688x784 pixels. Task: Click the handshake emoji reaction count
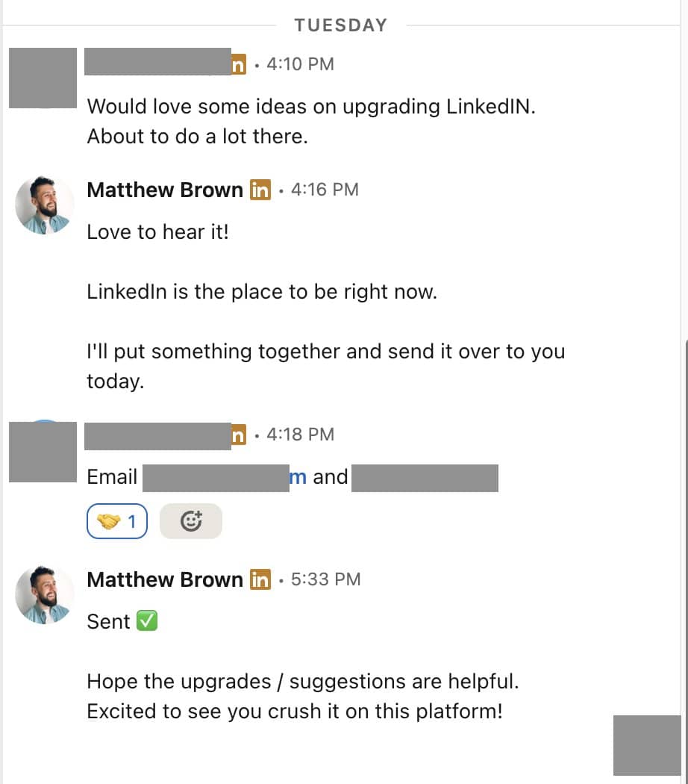[117, 522]
